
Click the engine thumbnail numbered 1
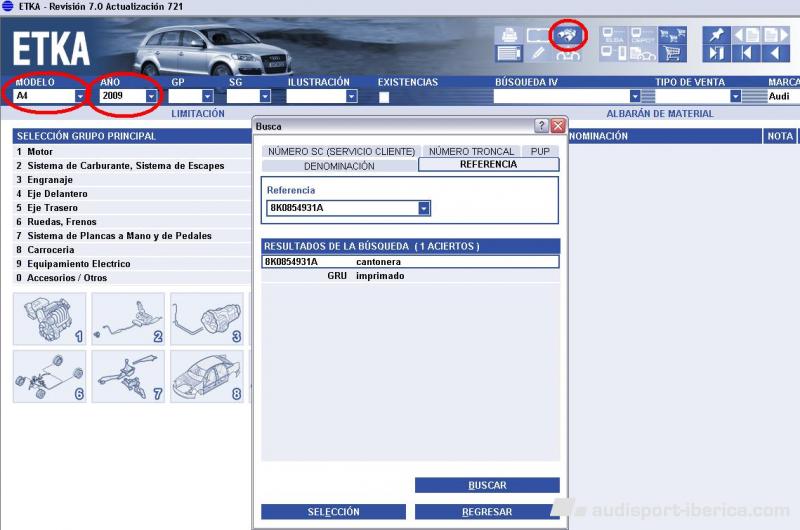pyautogui.click(x=49, y=319)
